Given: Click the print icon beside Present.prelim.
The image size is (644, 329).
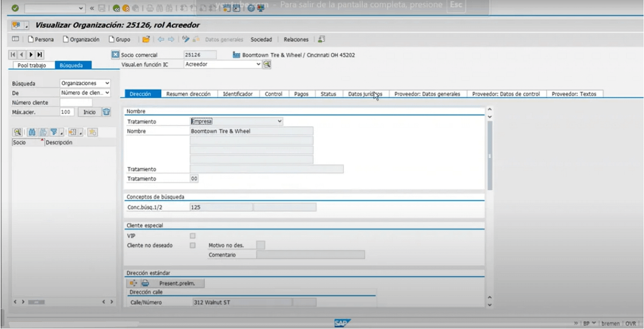Looking at the screenshot, I should point(145,283).
